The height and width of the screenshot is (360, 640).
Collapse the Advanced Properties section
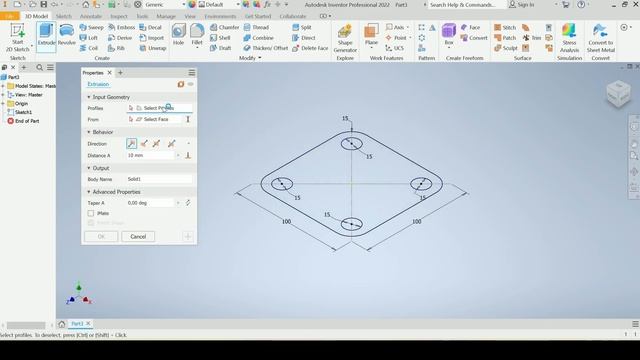point(89,192)
